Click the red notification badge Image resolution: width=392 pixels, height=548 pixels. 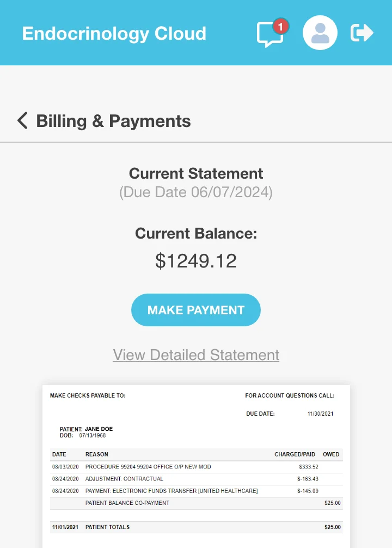pos(280,26)
